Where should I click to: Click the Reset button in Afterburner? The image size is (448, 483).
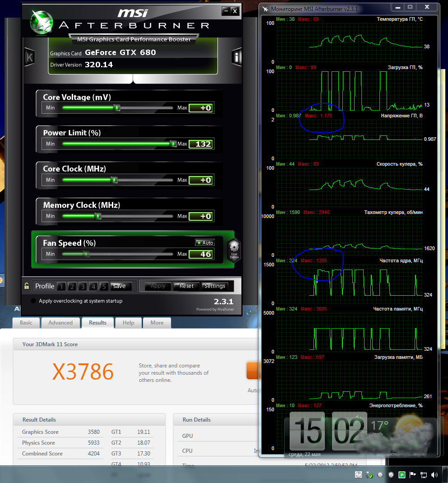tap(186, 286)
